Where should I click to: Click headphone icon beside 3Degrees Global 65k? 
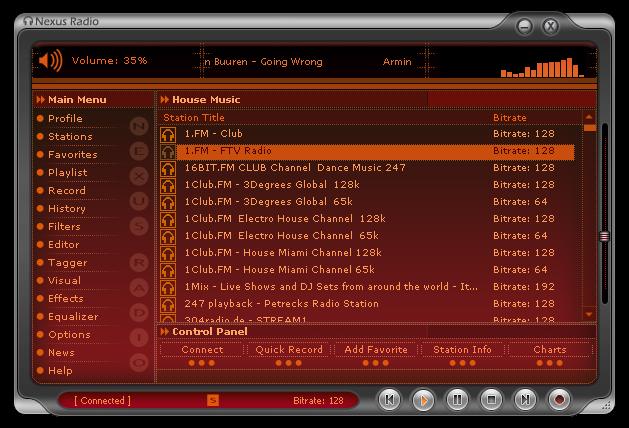(x=168, y=203)
